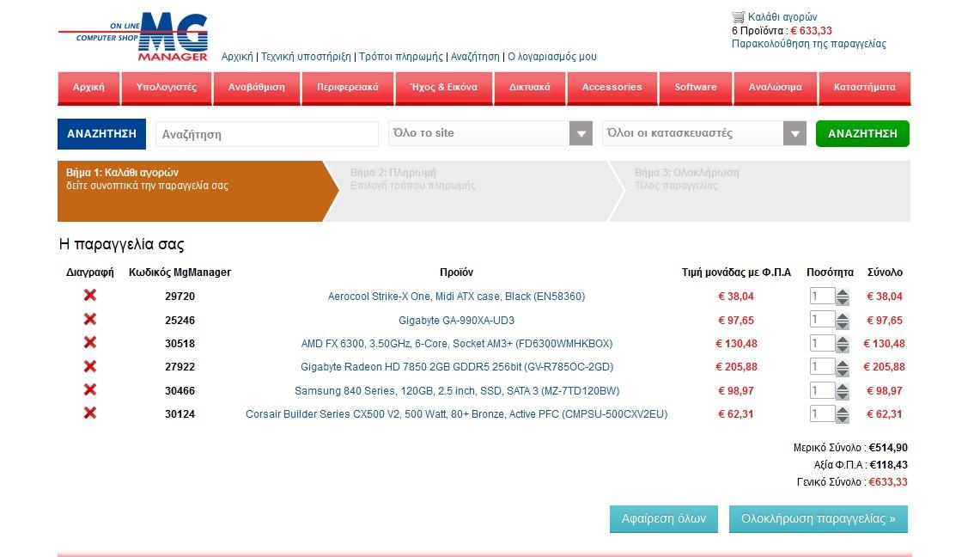
Task: Adjust quantity stepper for Aerocool Strike-X One
Action: [x=843, y=297]
